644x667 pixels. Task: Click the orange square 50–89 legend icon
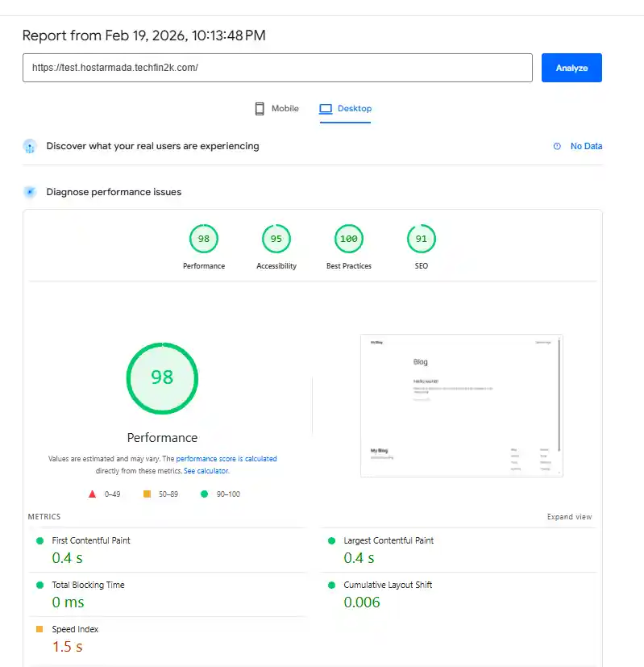click(147, 494)
